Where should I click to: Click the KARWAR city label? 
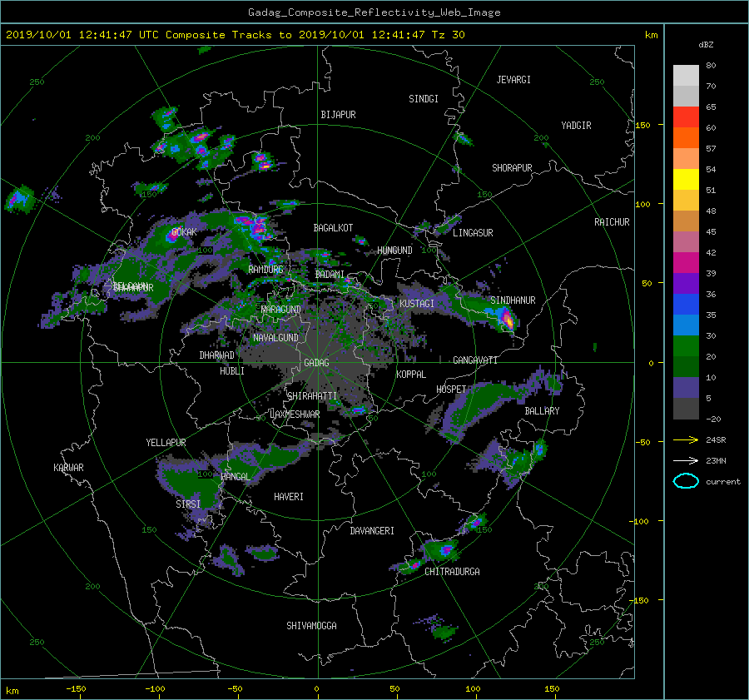coord(68,467)
